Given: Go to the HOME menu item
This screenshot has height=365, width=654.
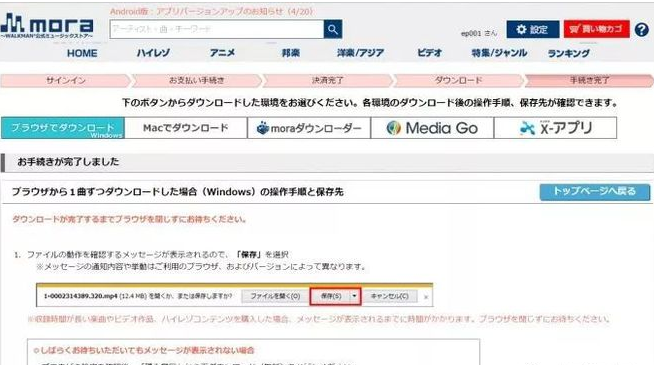Looking at the screenshot, I should pyautogui.click(x=82, y=53).
